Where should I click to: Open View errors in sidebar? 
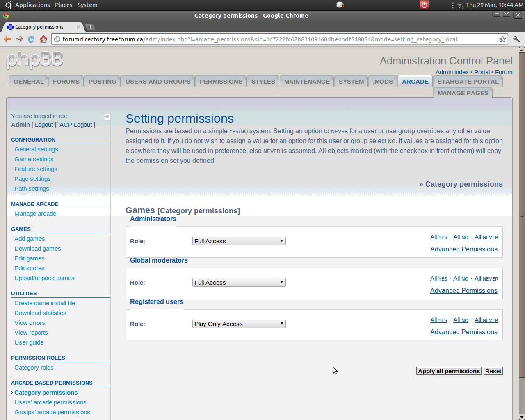30,323
